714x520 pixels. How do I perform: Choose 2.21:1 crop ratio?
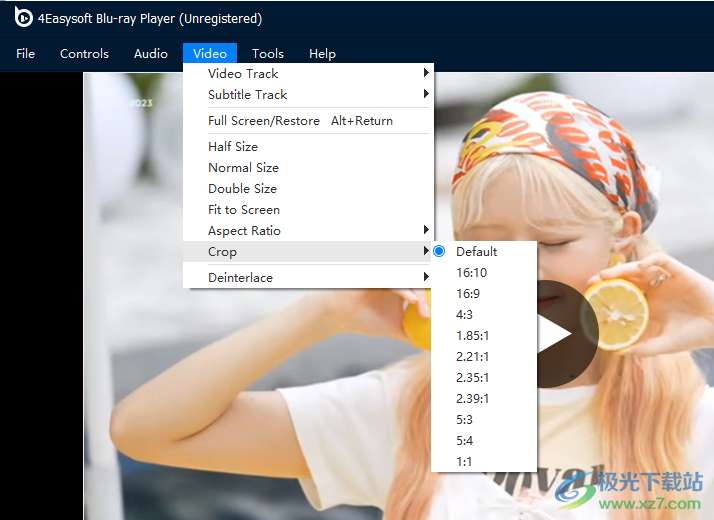[484, 357]
